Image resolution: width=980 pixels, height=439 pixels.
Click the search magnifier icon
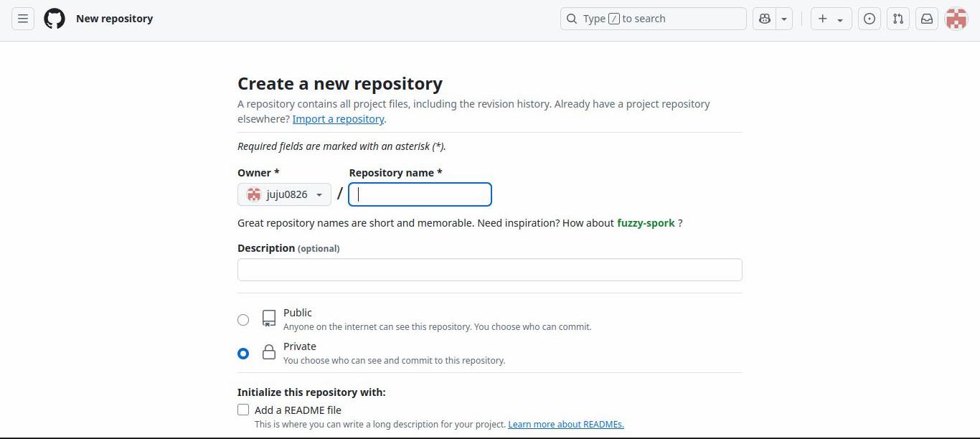click(x=572, y=19)
